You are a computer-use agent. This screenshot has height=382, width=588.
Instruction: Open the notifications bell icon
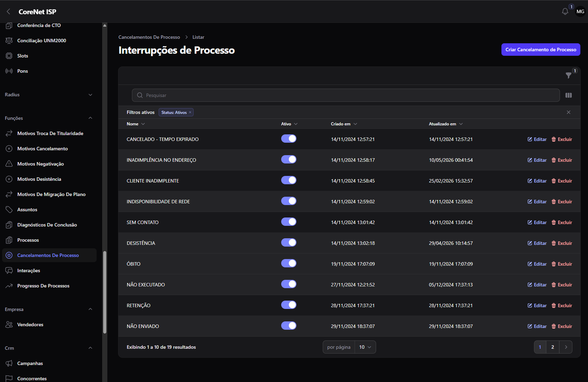(565, 11)
